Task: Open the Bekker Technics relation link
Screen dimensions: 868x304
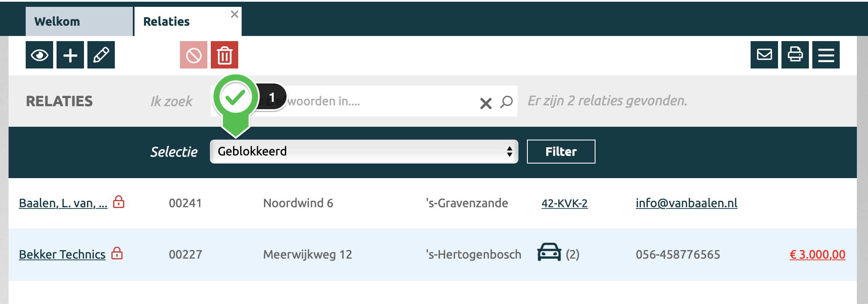Action: pos(62,254)
